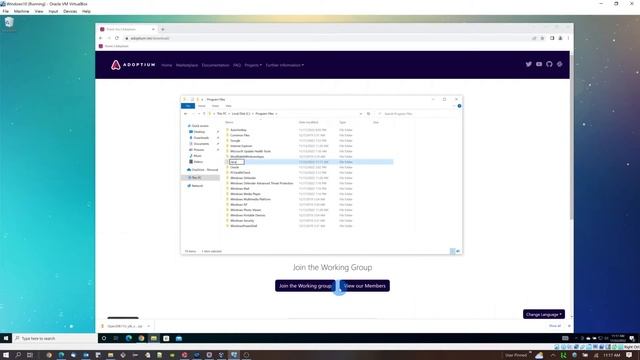Expand the Further Information dropdown
Screen dimensions: 640x360
[284, 65]
